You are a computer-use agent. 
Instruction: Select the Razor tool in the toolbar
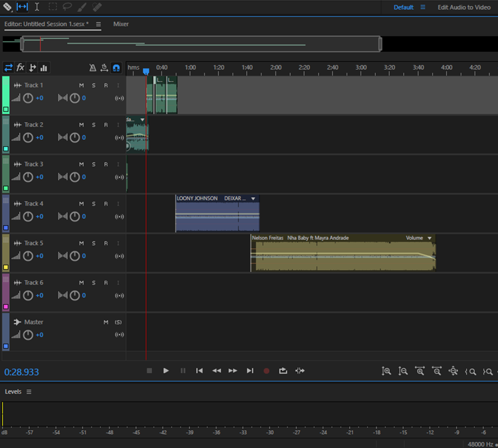(8, 7)
